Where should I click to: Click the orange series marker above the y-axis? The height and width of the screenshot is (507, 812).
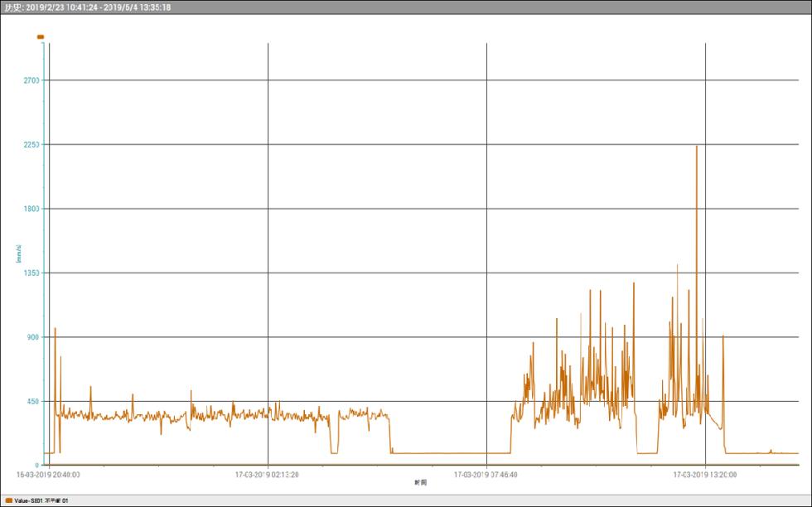pos(41,37)
